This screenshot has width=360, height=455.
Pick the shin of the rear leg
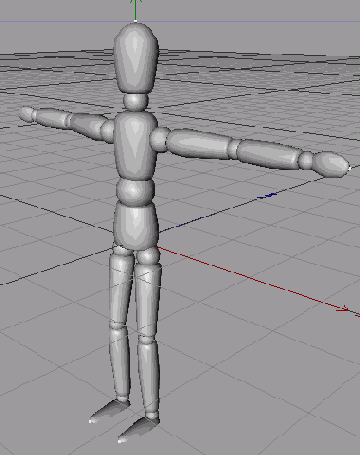tap(120, 362)
